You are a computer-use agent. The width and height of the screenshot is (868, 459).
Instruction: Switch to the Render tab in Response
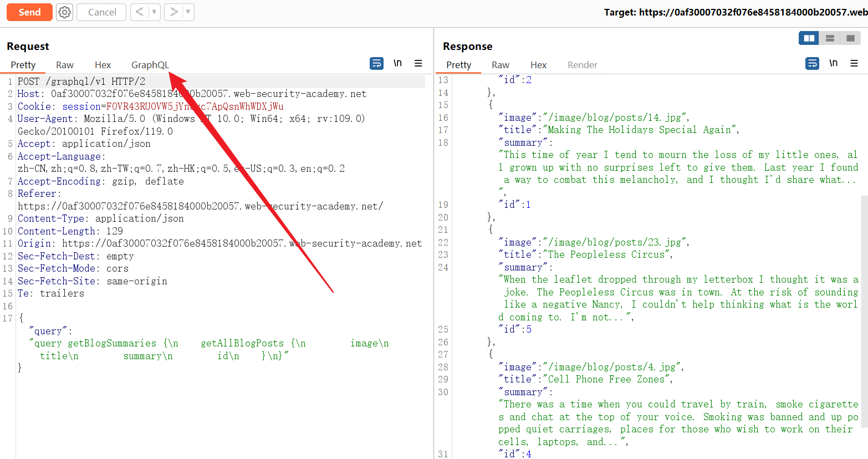pyautogui.click(x=582, y=65)
